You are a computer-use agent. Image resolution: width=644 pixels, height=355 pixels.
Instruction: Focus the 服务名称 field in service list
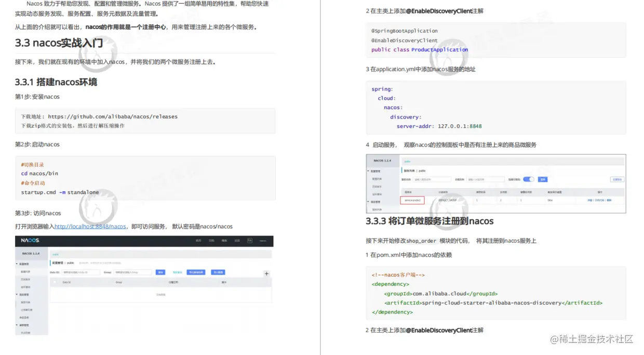pyautogui.click(x=433, y=179)
